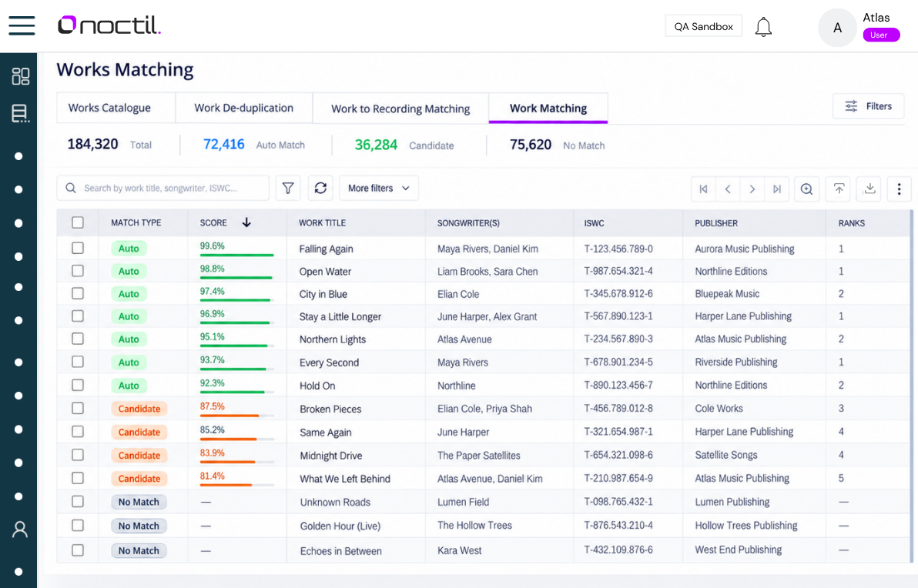Go to the next page
This screenshot has width=918, height=588.
coord(752,189)
